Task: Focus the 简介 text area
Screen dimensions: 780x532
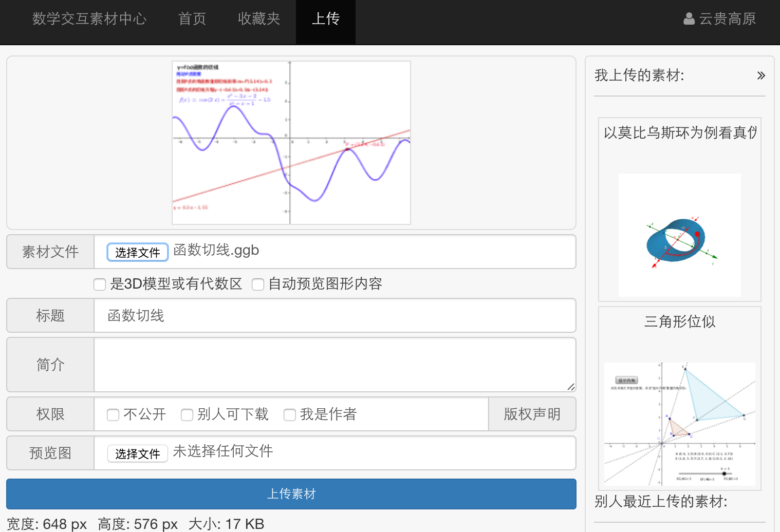Action: click(x=334, y=365)
